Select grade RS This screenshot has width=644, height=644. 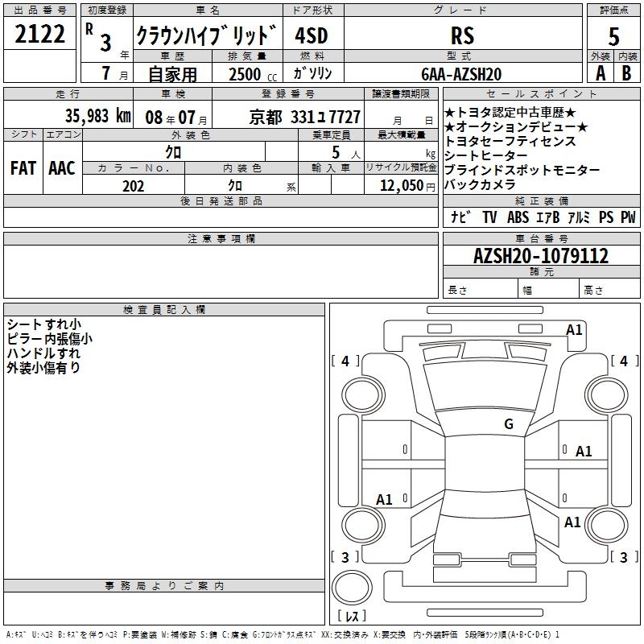(x=462, y=35)
